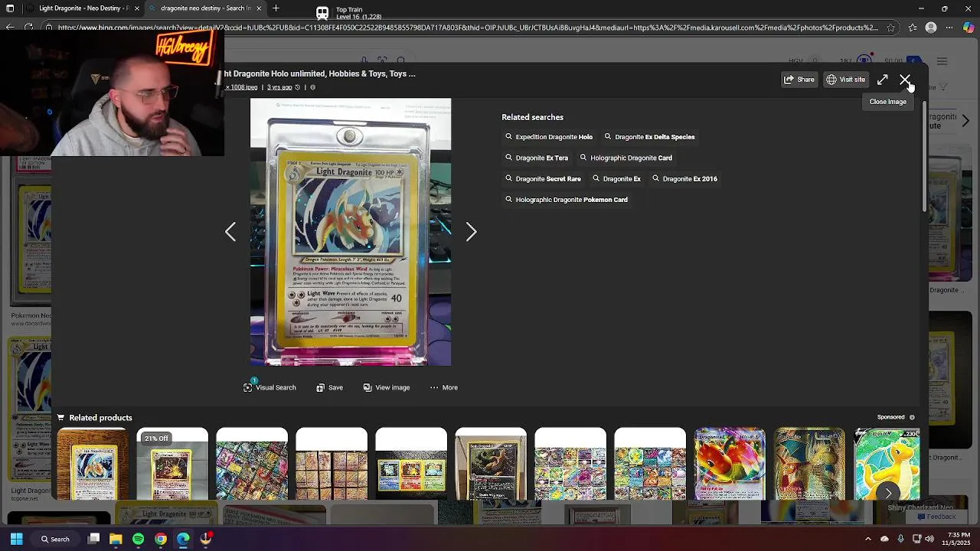
Task: Open the browser favorites list
Action: click(913, 28)
